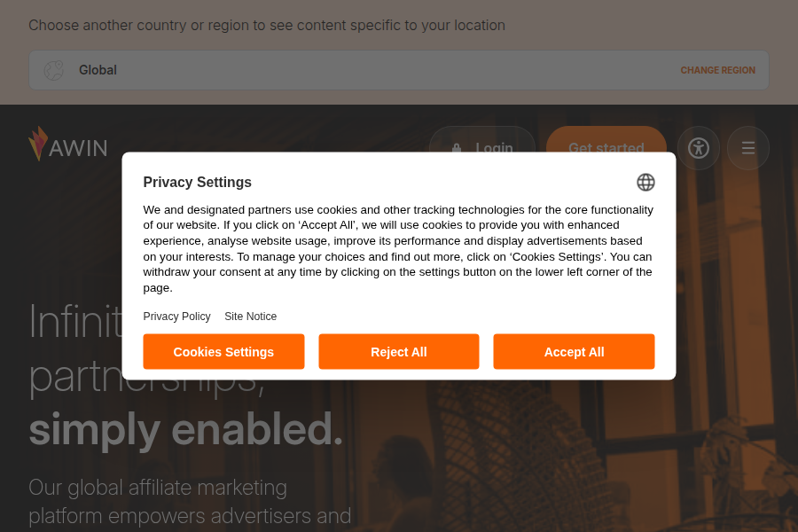Image resolution: width=798 pixels, height=532 pixels.
Task: Click the CHANGE REGION link
Action: (x=717, y=70)
